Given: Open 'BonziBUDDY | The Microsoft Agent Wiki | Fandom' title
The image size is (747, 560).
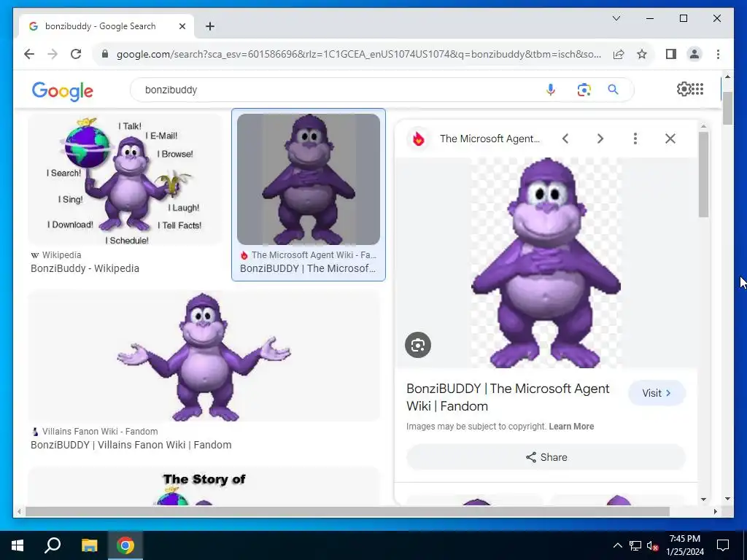Looking at the screenshot, I should [x=508, y=397].
